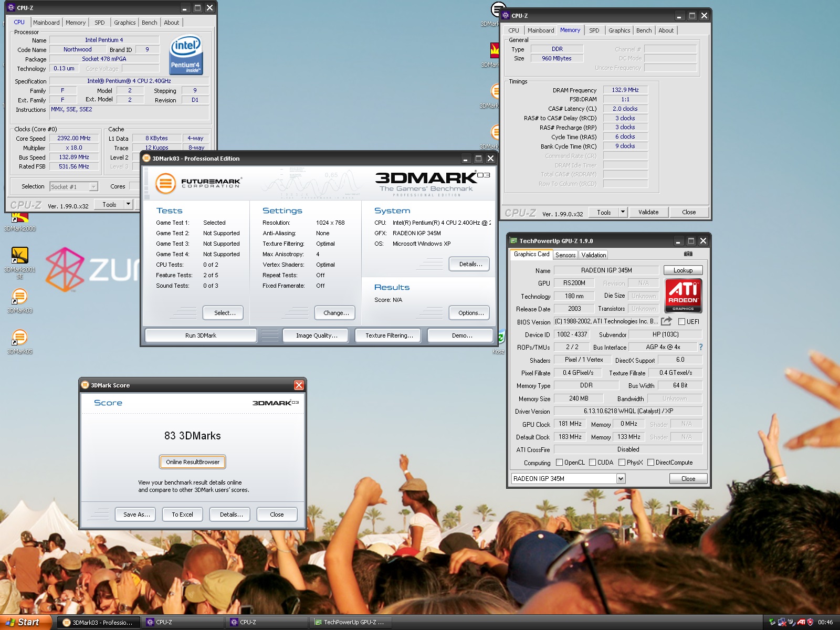Viewport: 840px width, 630px height.
Task: Open Graphics tab in CPU-Z memory window
Action: point(619,30)
